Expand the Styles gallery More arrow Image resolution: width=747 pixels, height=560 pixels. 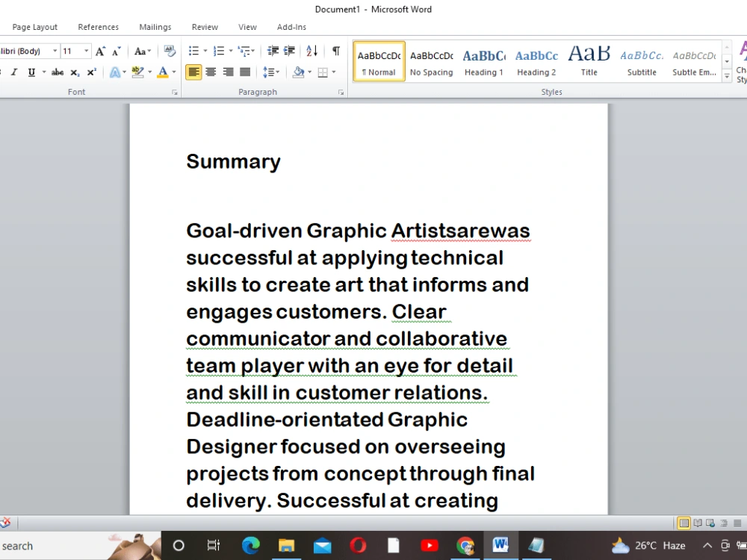point(727,76)
